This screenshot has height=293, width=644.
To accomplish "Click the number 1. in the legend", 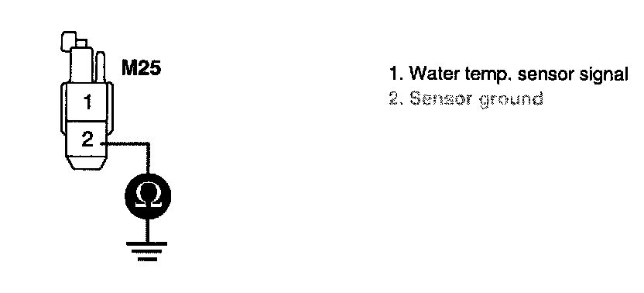I will (395, 74).
